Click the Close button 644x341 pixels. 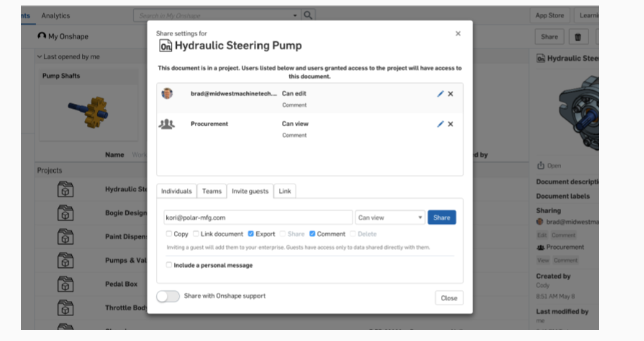pos(449,298)
